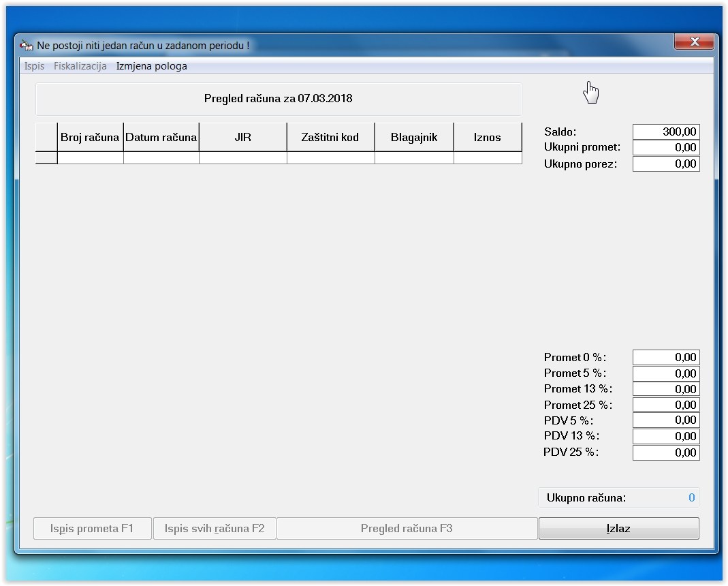This screenshot has height=586, width=728.
Task: Click the Zaštitni kod column header
Action: click(x=330, y=137)
